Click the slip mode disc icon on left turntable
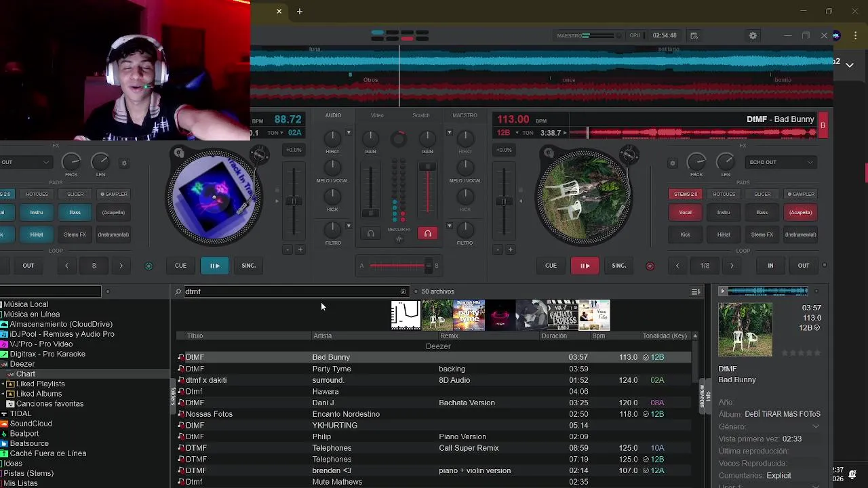Screen dimensions: 868x488 [179, 153]
